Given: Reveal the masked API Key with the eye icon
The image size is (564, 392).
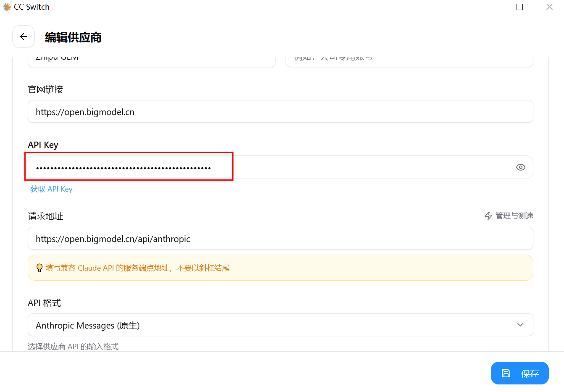Looking at the screenshot, I should [520, 167].
